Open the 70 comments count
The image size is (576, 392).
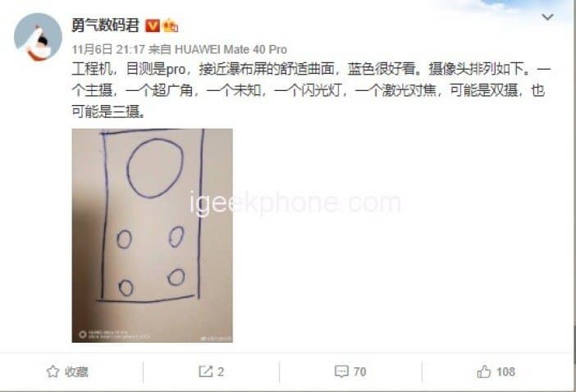click(360, 371)
